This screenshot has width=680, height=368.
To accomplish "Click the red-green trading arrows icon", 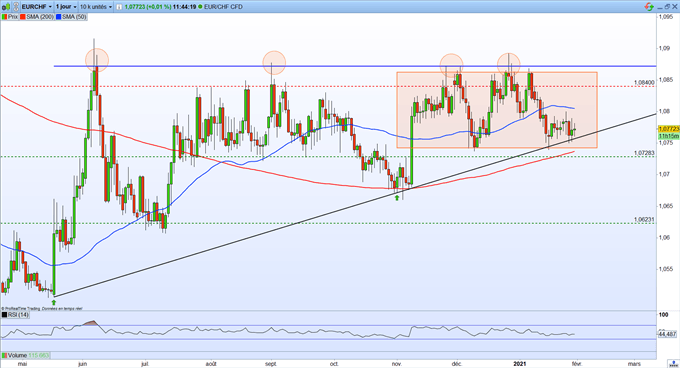I will point(649,7).
